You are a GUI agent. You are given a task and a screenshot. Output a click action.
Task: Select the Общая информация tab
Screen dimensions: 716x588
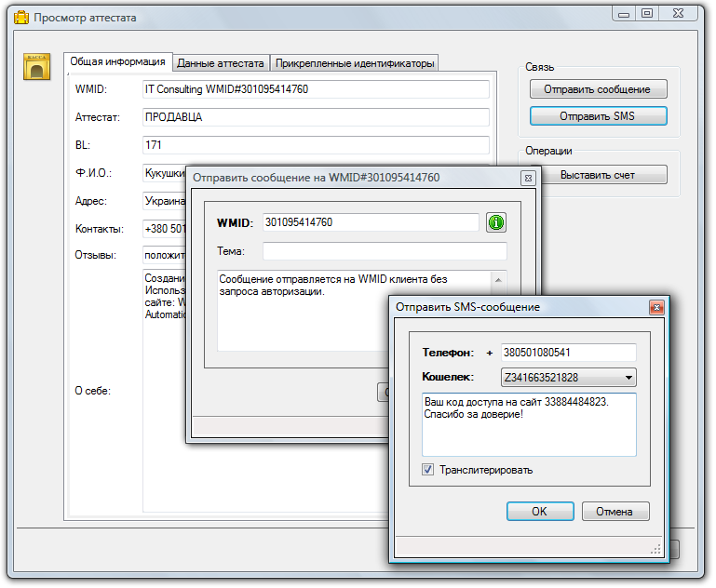pyautogui.click(x=118, y=62)
